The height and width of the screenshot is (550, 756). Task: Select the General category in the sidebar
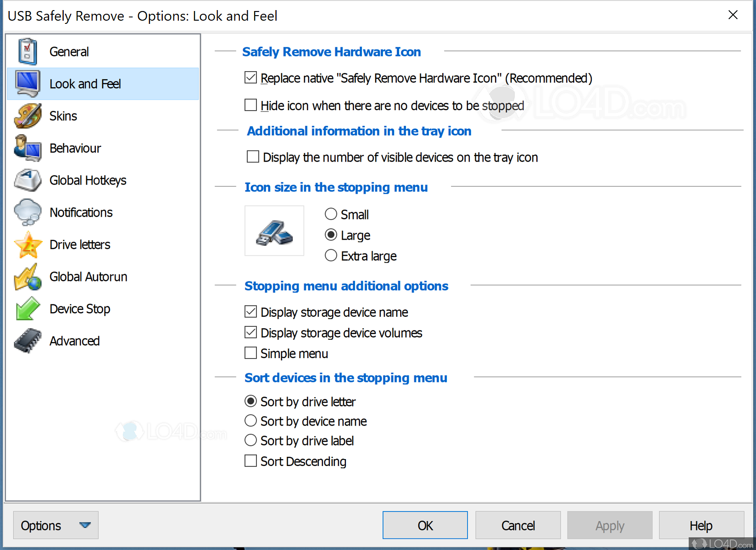point(69,51)
